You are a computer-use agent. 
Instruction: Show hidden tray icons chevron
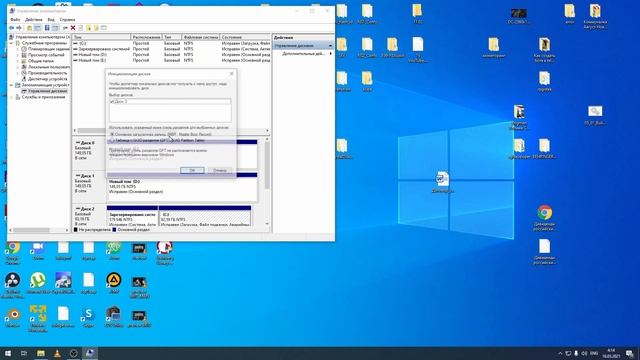click(560, 353)
